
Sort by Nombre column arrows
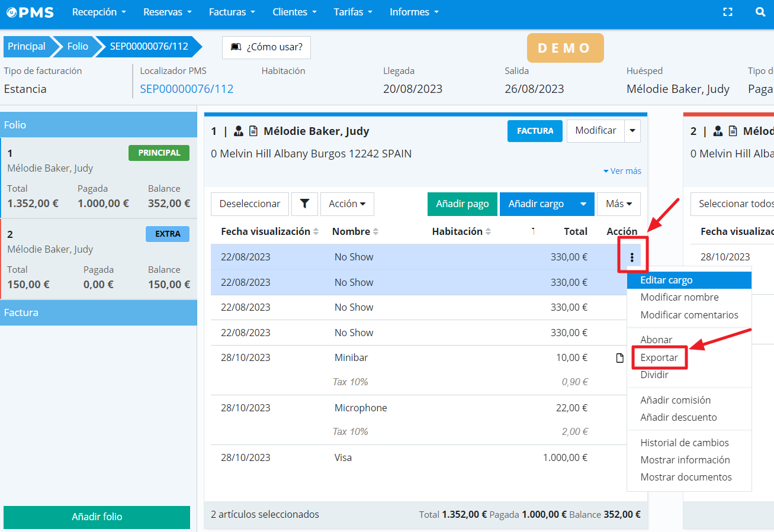[x=375, y=231]
